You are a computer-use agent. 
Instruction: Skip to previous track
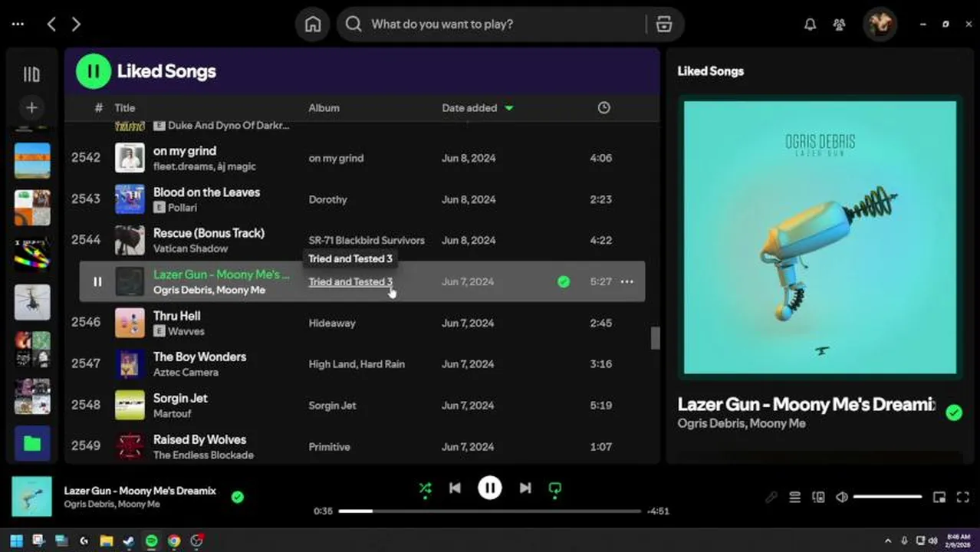click(x=455, y=488)
